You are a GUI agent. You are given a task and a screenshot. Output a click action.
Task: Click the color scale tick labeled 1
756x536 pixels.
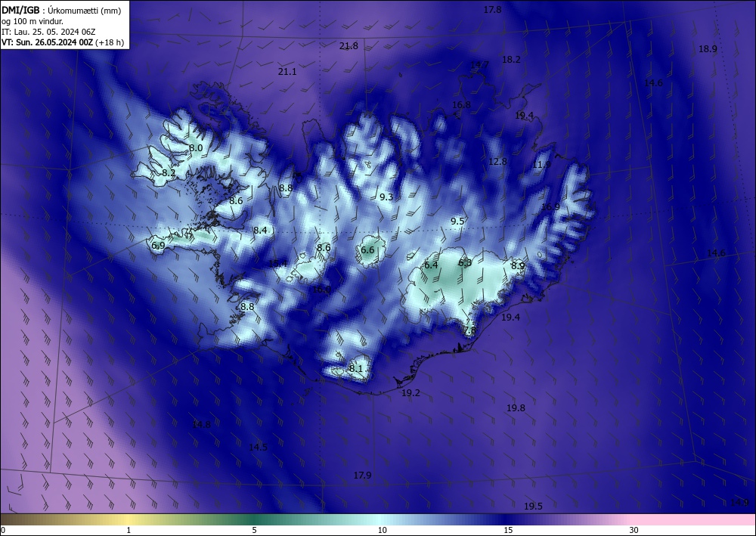point(129,530)
